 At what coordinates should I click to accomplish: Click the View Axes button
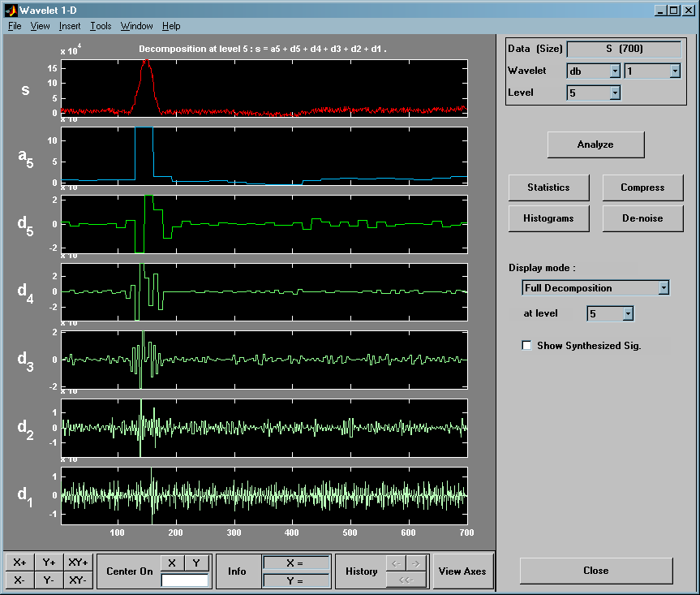coord(462,571)
